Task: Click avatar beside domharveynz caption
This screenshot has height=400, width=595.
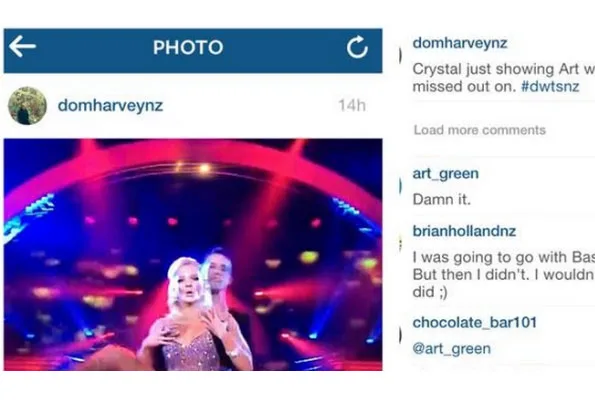Action: coord(400,55)
